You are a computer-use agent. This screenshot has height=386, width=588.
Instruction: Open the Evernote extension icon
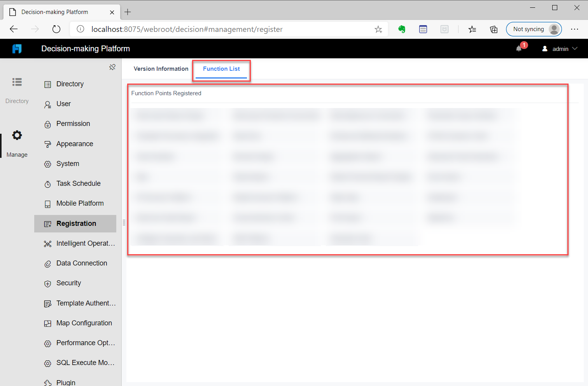pyautogui.click(x=402, y=29)
